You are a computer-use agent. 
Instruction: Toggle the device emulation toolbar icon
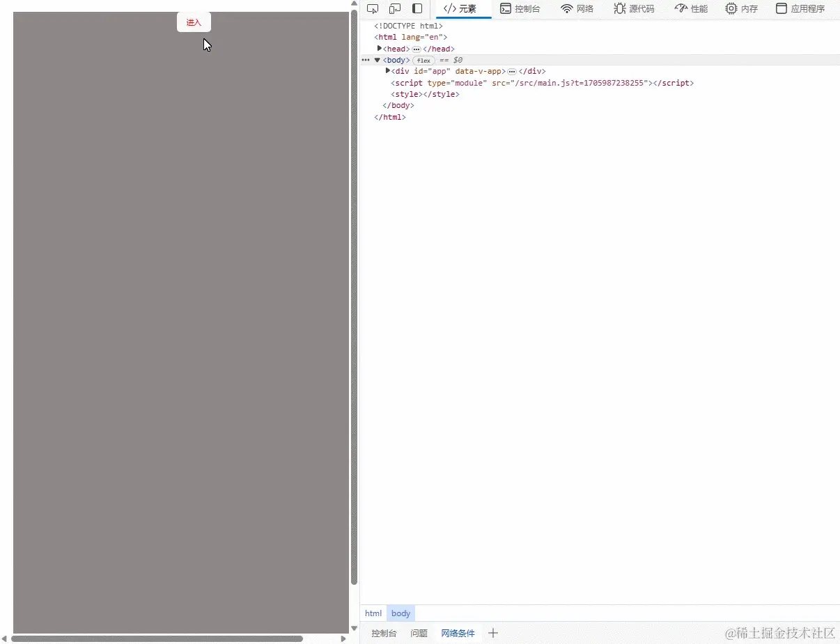pyautogui.click(x=395, y=8)
